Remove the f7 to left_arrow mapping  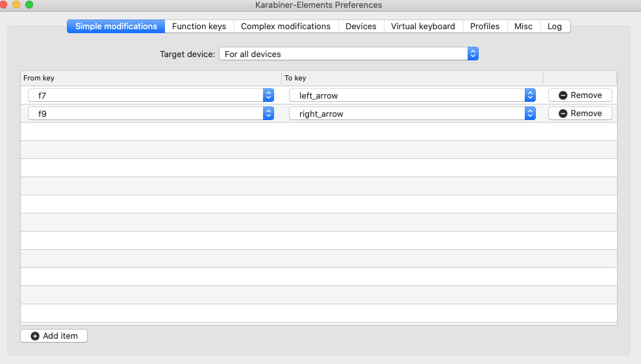click(x=580, y=95)
